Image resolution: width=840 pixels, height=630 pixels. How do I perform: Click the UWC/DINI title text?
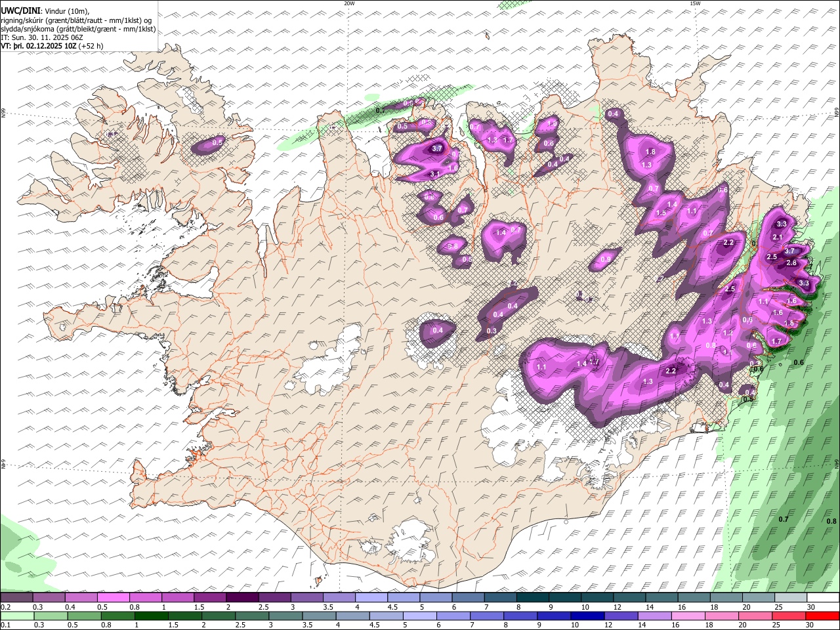20,10
